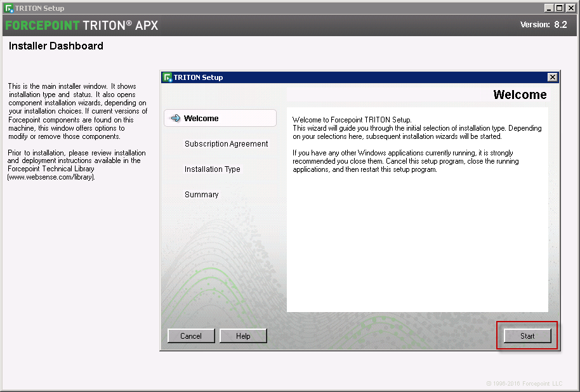Click the www.websense.com/library text
Screen dimensions: 580x392
(x=51, y=177)
